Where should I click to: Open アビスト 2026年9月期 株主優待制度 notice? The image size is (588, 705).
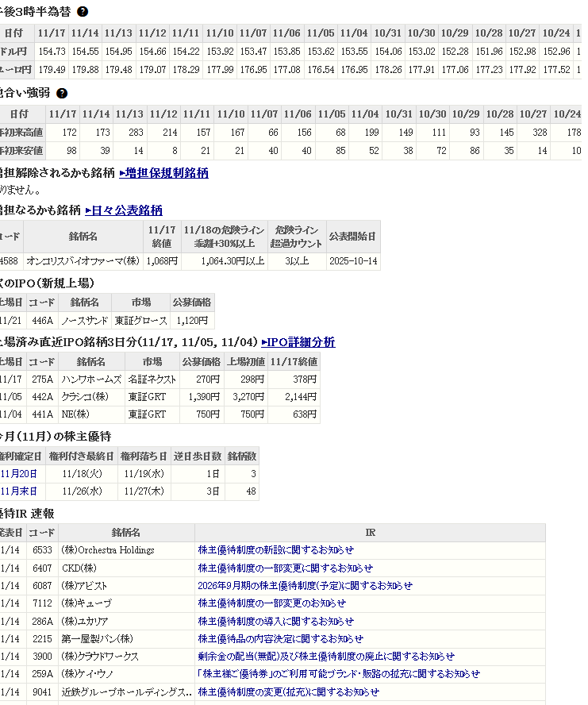pyautogui.click(x=305, y=586)
